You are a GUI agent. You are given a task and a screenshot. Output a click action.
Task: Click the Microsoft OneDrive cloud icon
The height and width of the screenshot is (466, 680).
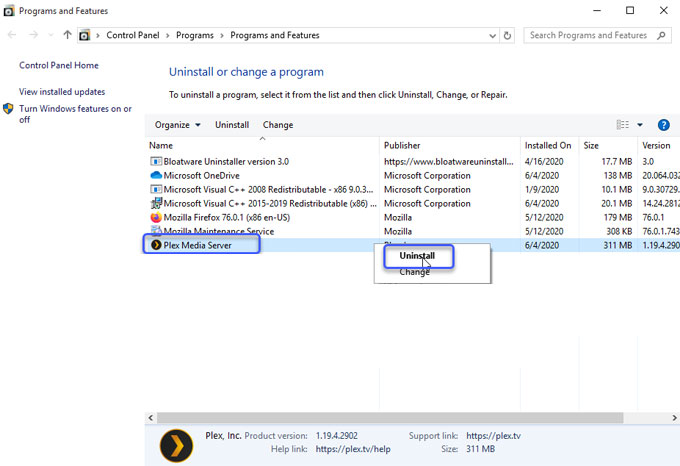[156, 175]
